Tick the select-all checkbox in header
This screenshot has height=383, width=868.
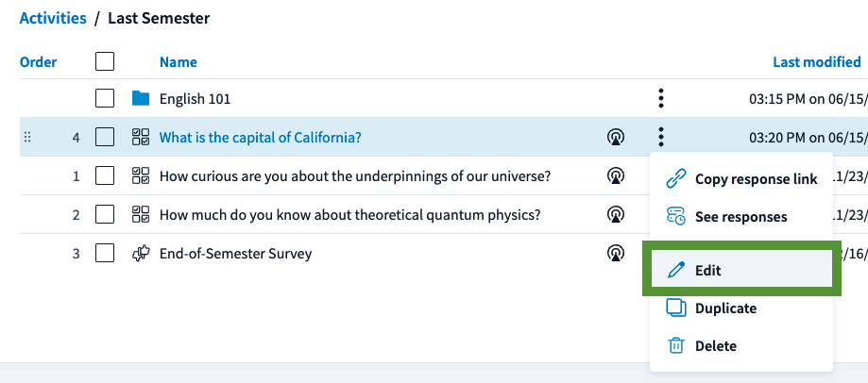tap(105, 61)
